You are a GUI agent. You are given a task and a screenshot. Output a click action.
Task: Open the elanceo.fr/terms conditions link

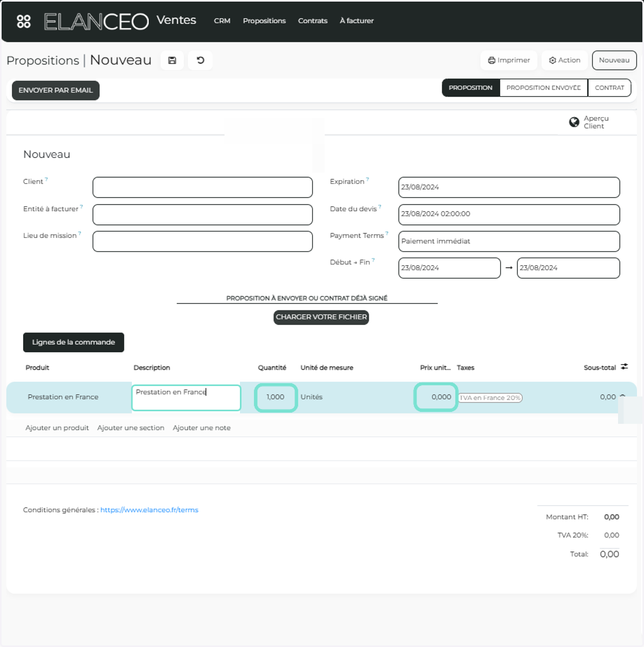[x=149, y=510]
